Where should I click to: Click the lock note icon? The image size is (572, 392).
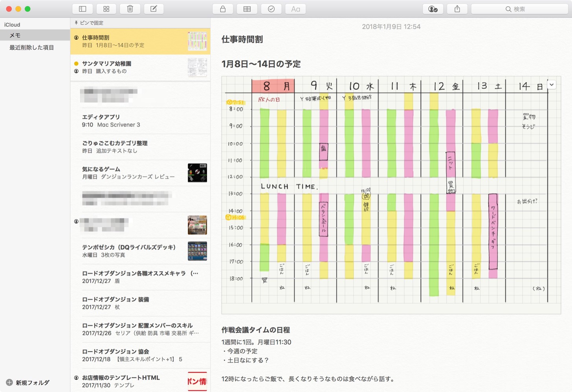pyautogui.click(x=223, y=9)
